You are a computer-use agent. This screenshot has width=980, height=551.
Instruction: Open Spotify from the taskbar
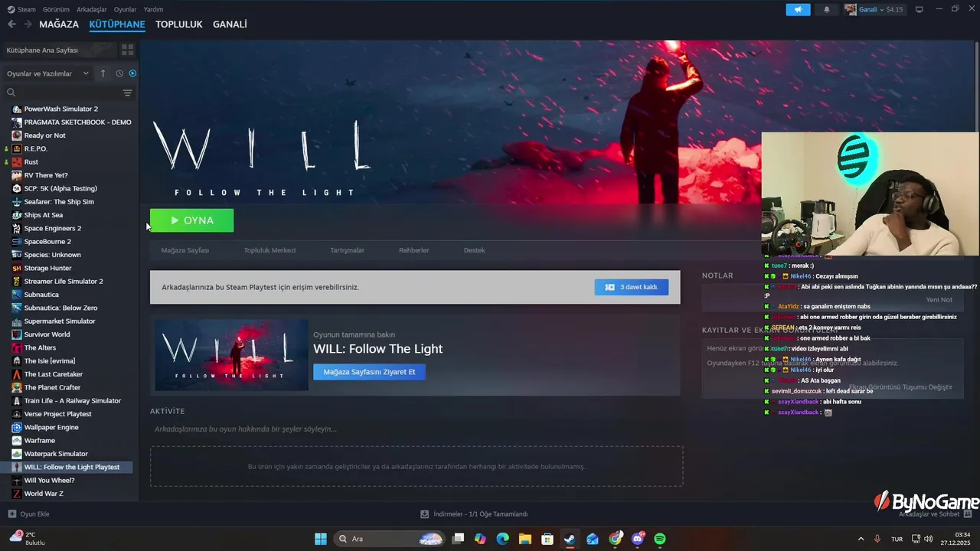660,539
